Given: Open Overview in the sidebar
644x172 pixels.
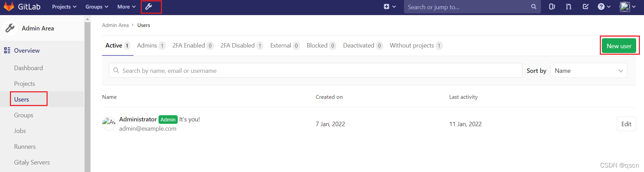Looking at the screenshot, I should click(x=27, y=51).
